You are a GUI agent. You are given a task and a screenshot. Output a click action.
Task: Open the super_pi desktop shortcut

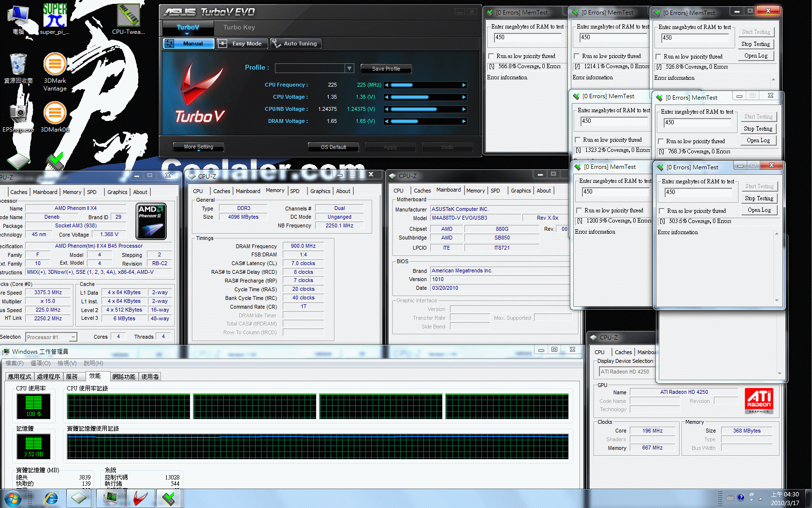55,18
